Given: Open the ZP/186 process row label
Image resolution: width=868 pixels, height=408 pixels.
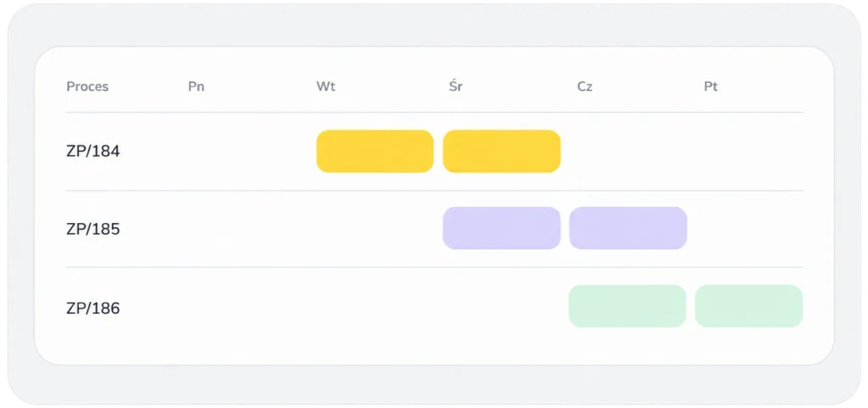Looking at the screenshot, I should pos(93,308).
